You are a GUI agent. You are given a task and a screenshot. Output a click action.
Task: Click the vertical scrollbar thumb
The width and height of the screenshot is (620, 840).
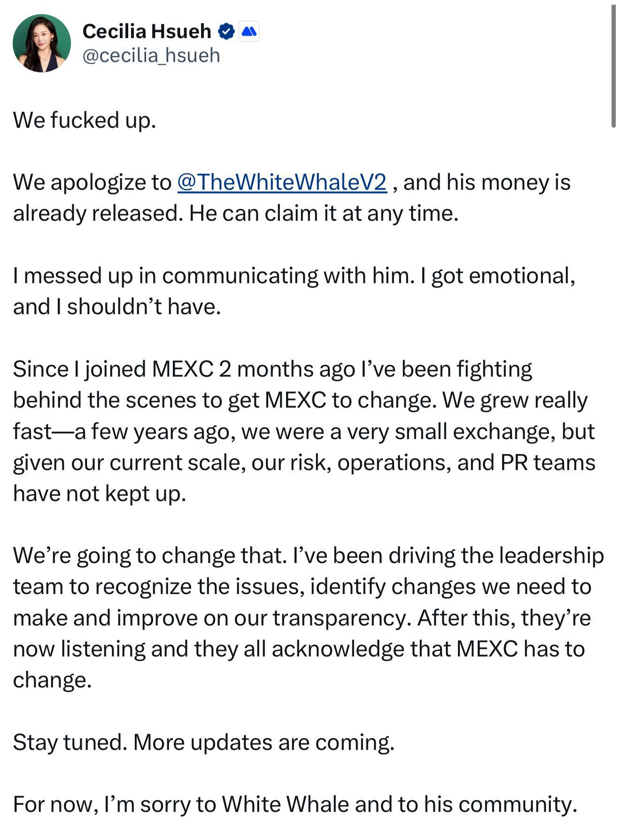[x=613, y=66]
